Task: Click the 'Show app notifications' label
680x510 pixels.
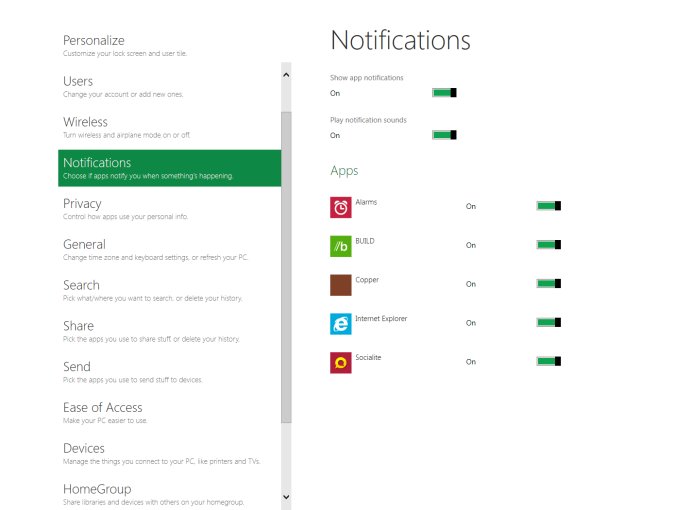Action: pyautogui.click(x=366, y=78)
